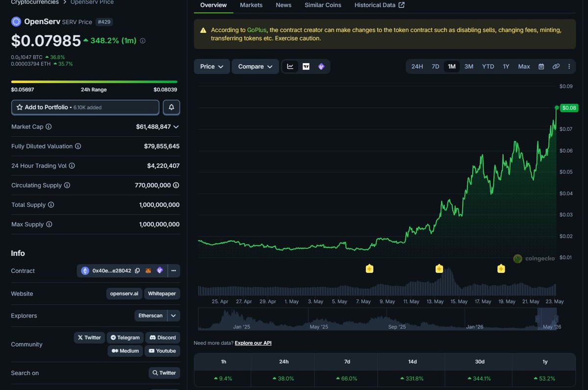
Task: Switch to TradingView chart icon
Action: click(306, 66)
